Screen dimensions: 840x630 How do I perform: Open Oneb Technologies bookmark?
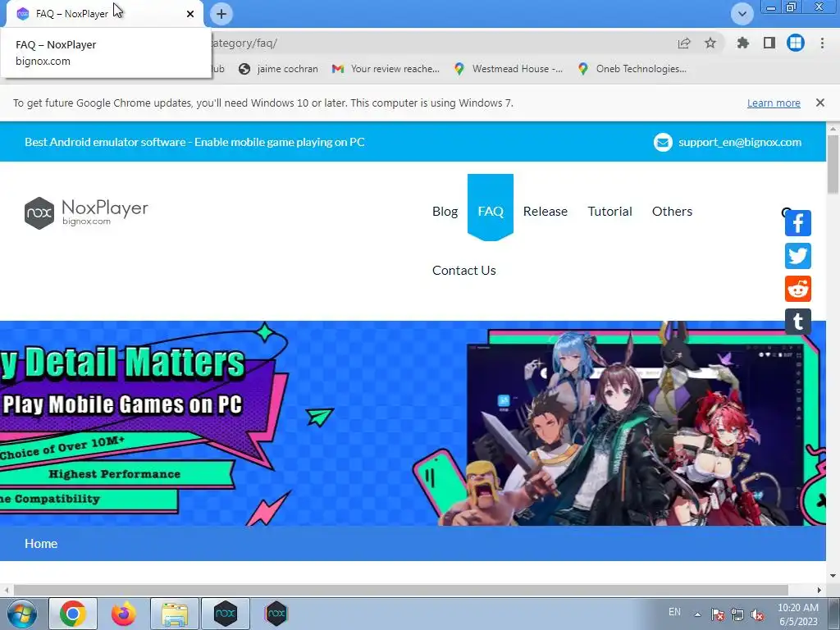(632, 69)
